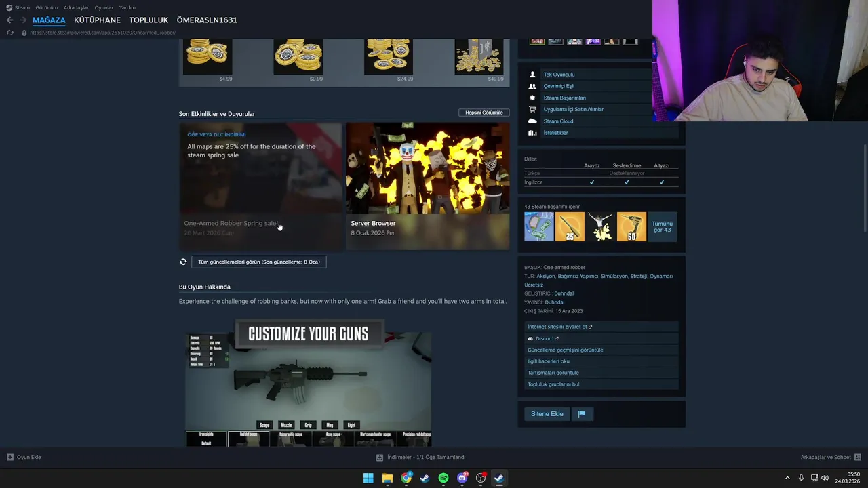Open the Yardım menu
Screen dimensions: 868x488
point(127,7)
